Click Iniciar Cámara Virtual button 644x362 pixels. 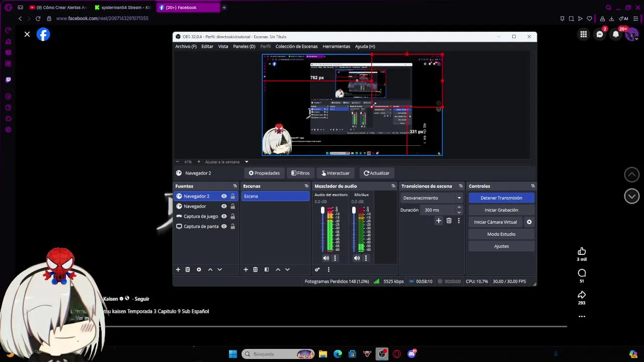(x=495, y=222)
